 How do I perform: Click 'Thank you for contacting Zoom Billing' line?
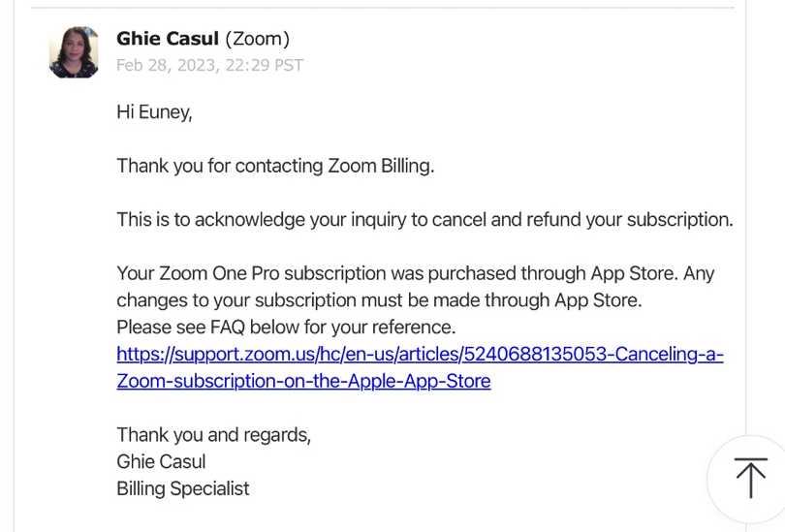click(275, 166)
